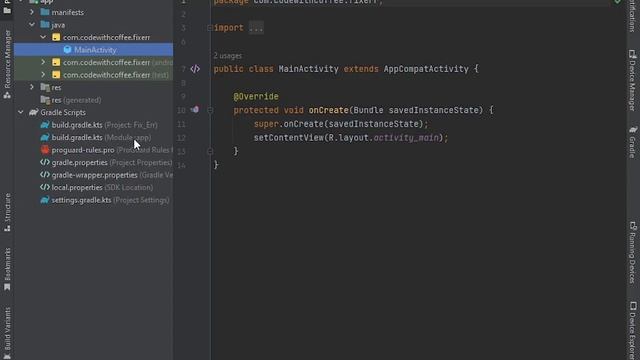640x360 pixels.
Task: Open the Running Devices side panel
Action: [633, 253]
